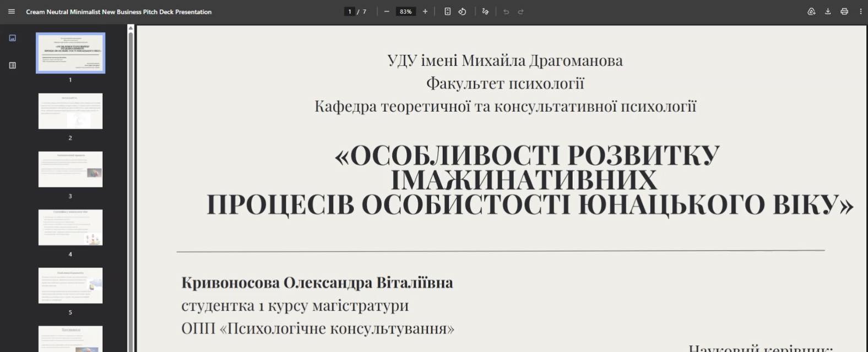
Task: Toggle the sidebar with the hamburger menu icon
Action: pyautogui.click(x=12, y=12)
